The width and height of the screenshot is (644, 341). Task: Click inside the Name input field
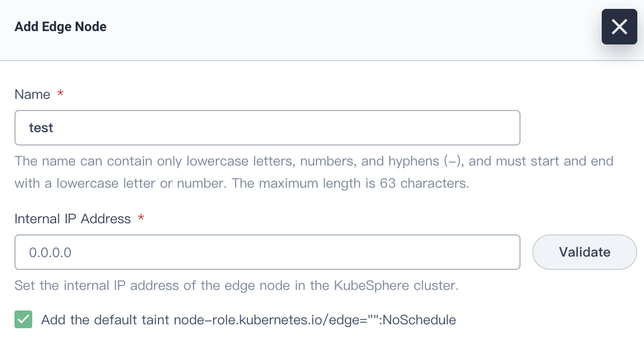[267, 128]
